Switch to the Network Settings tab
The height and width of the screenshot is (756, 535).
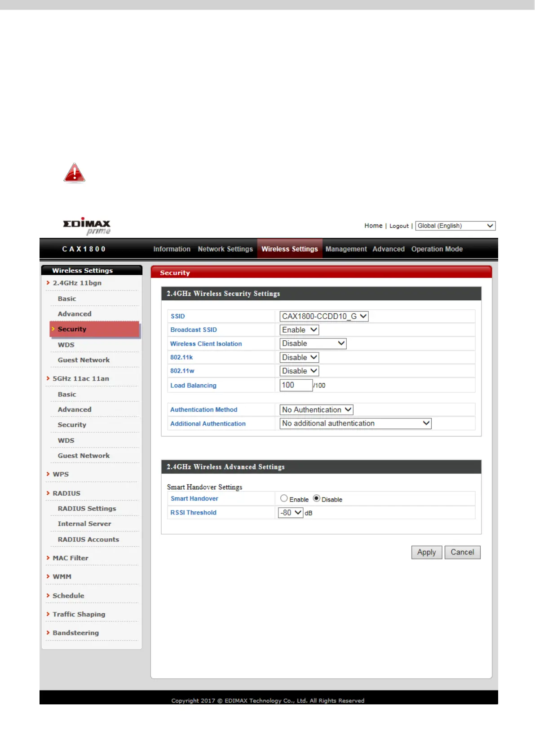click(x=225, y=249)
